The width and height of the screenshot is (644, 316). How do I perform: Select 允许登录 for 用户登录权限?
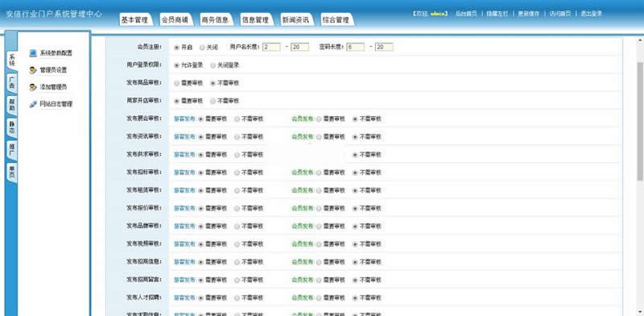pyautogui.click(x=177, y=65)
